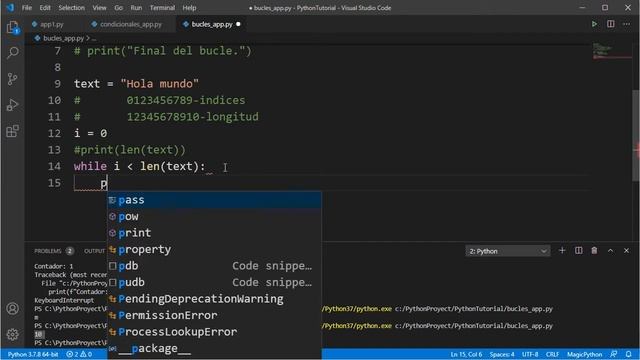Open View menu
This screenshot has width=640, height=360.
[x=99, y=8]
